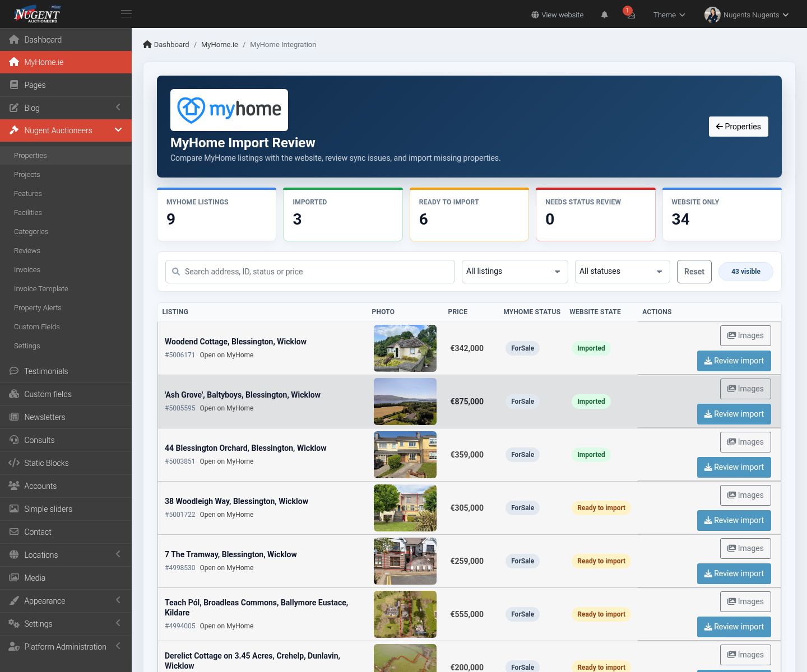Click the Media images icon
Viewport: 807px width, 672px height.
point(14,578)
